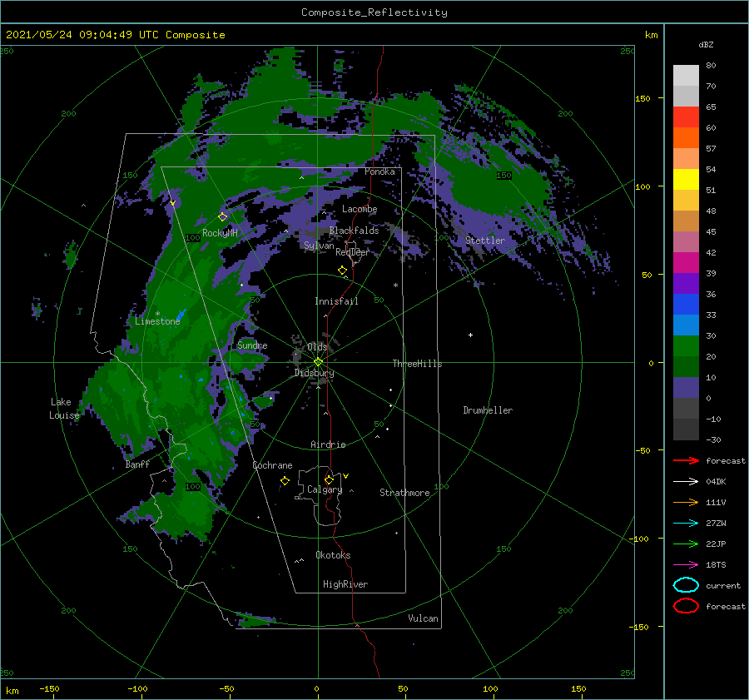Select the orange 57-60 dBZ swatch
This screenshot has height=700, width=749.
(x=686, y=138)
